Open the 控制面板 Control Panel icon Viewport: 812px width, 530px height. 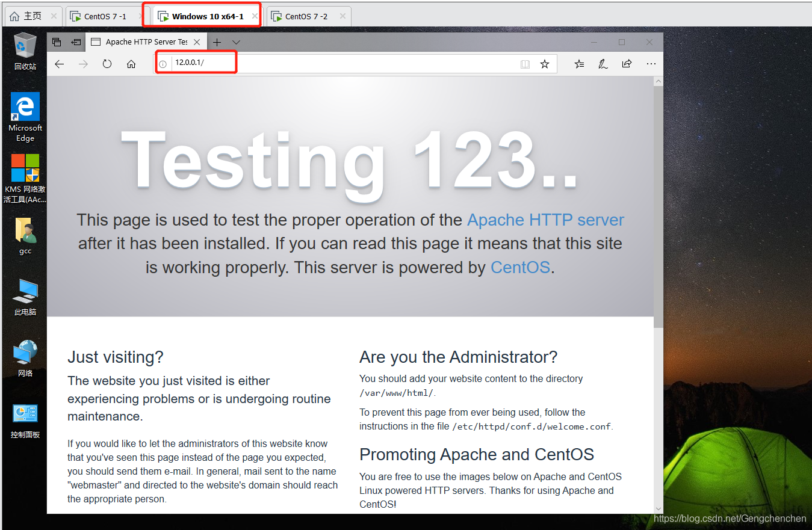[x=25, y=421]
